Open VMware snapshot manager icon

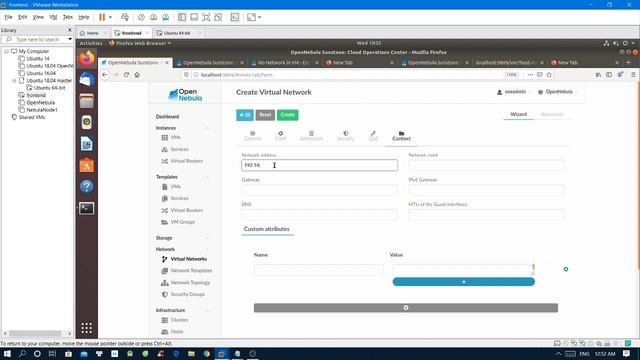pos(166,17)
